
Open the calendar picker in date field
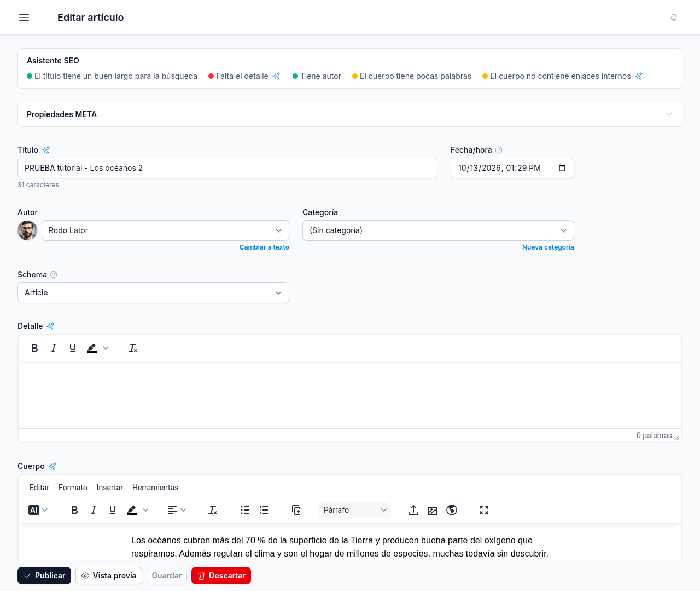coord(562,168)
